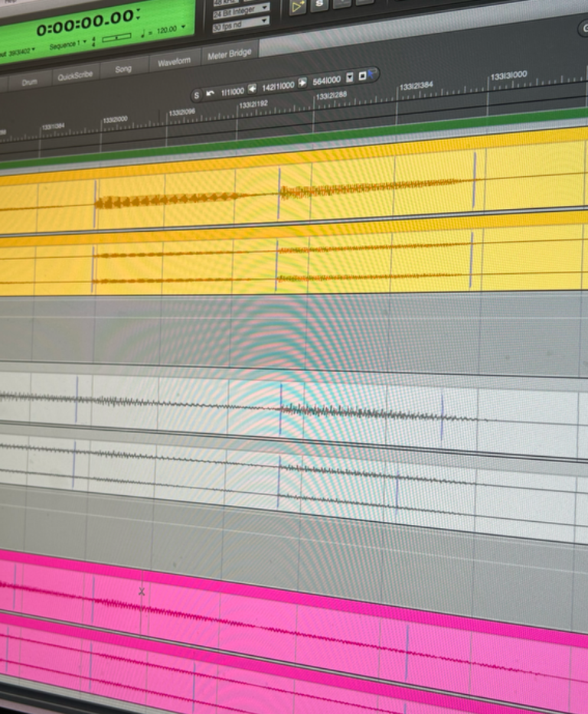This screenshot has height=714, width=588.
Task: Click the blue cursor pointer icon
Action: [x=373, y=73]
